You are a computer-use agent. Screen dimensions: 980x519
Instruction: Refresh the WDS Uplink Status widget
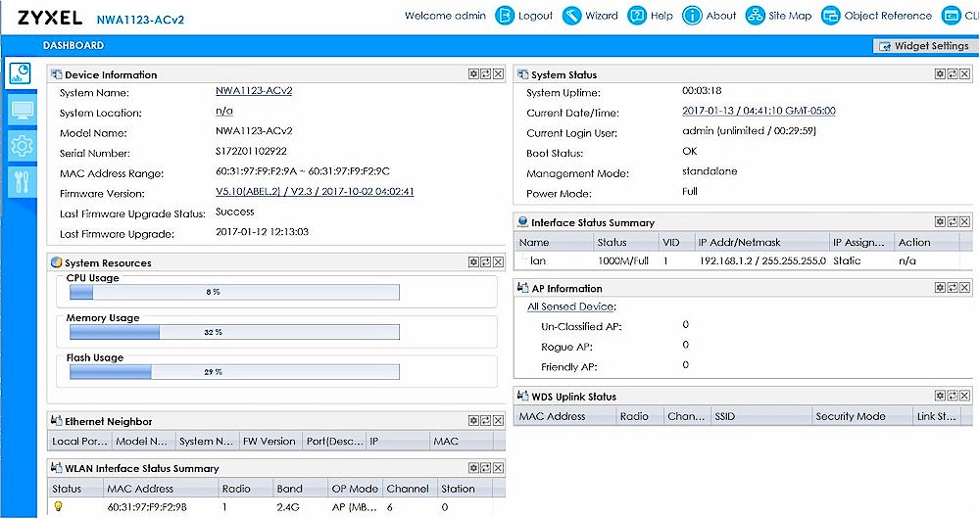(953, 396)
